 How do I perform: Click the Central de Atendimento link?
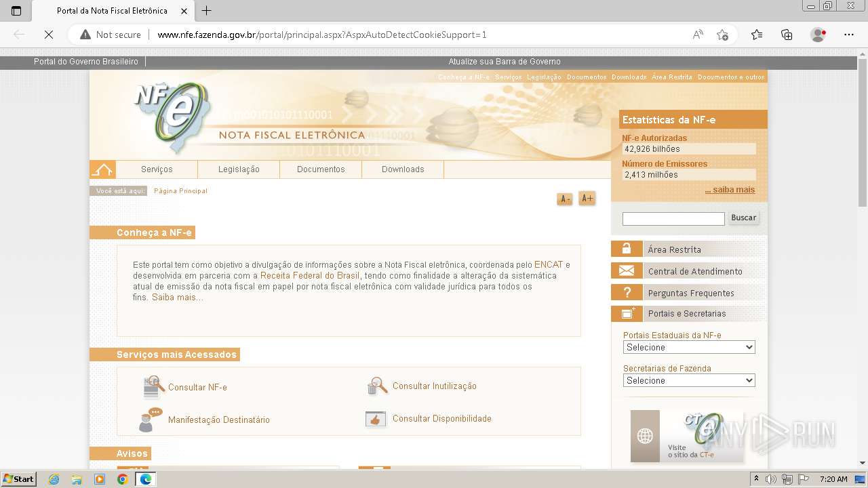tap(695, 271)
